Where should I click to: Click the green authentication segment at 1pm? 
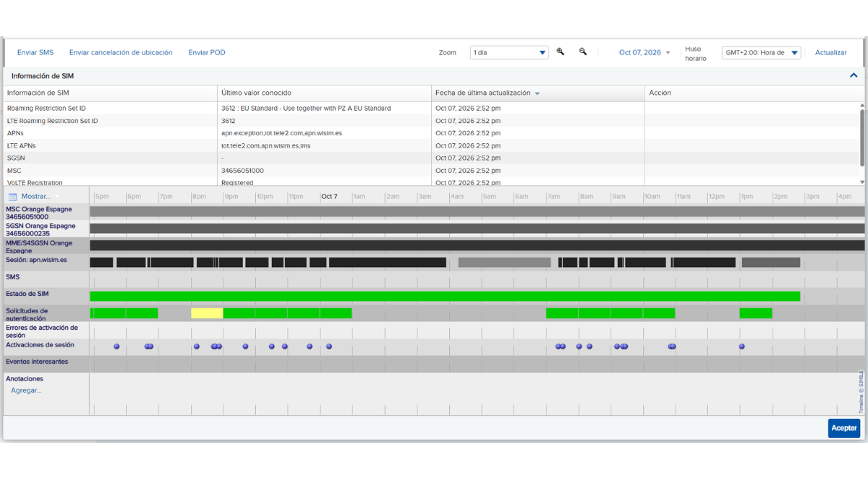pyautogui.click(x=756, y=313)
